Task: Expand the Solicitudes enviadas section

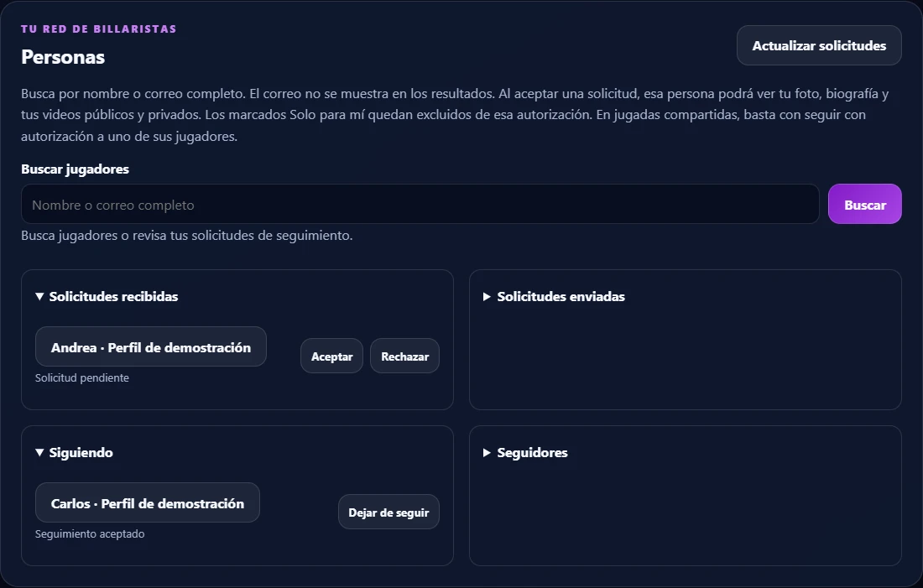Action: (x=554, y=297)
